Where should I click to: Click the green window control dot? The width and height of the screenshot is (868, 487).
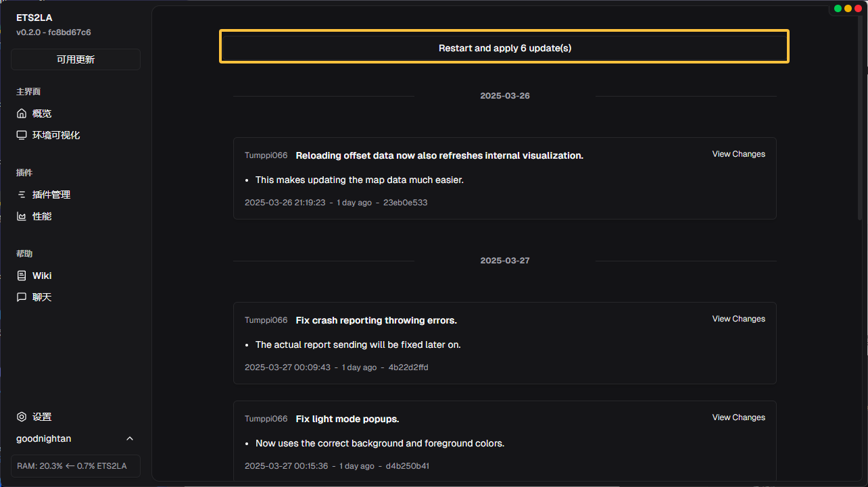838,9
